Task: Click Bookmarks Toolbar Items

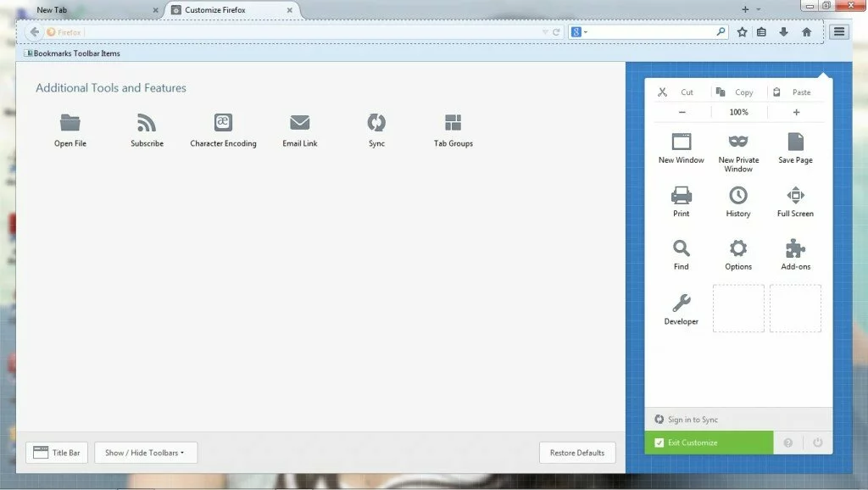Action: [72, 53]
